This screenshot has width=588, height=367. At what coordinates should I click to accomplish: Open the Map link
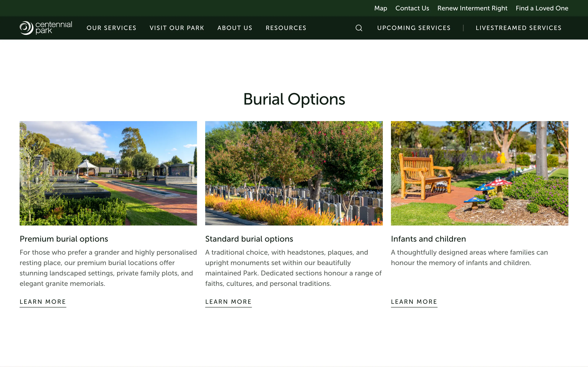(x=381, y=8)
